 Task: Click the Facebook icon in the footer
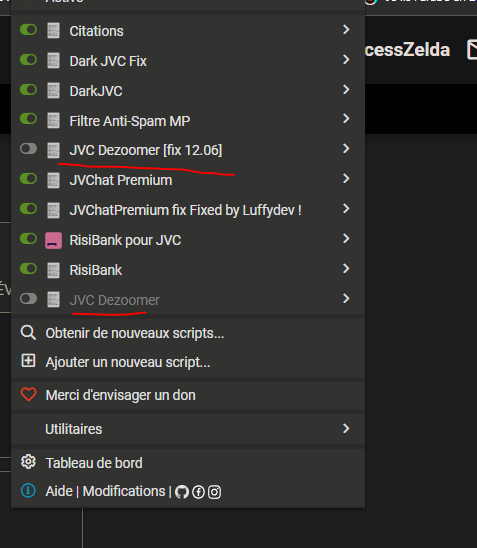pos(198,492)
